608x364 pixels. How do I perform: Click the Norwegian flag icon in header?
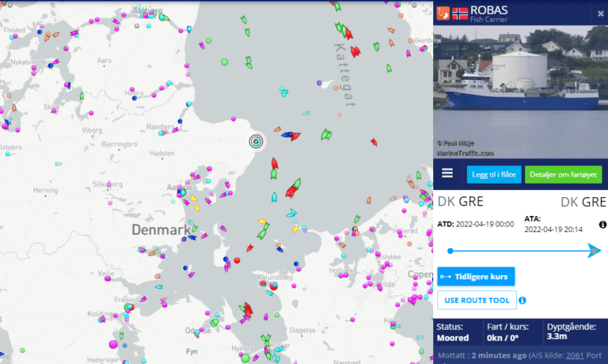click(460, 13)
